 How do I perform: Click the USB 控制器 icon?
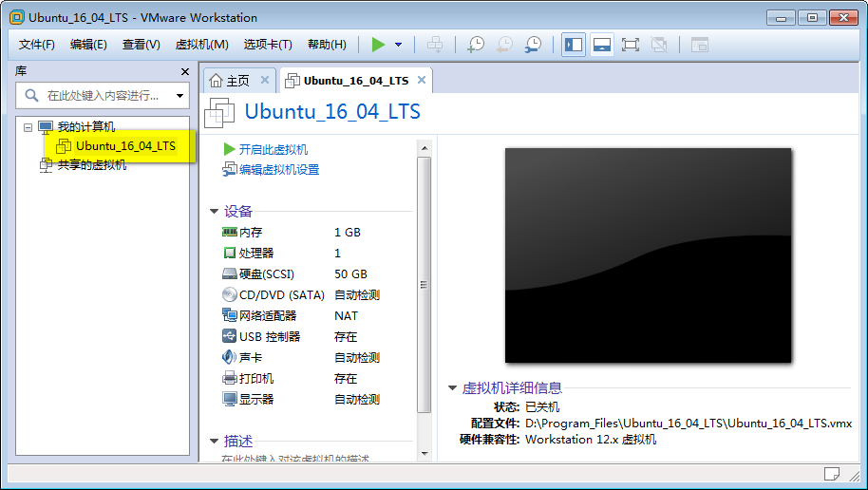pyautogui.click(x=229, y=336)
